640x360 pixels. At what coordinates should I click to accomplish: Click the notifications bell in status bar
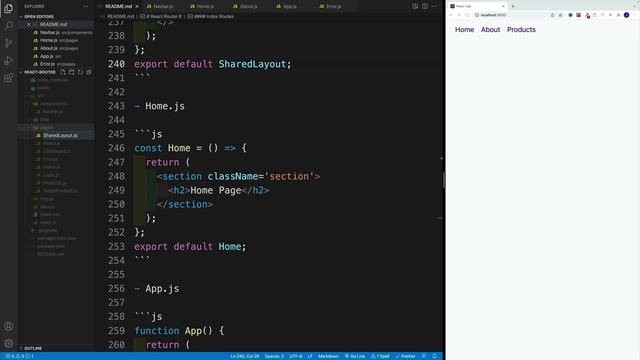pos(434,356)
